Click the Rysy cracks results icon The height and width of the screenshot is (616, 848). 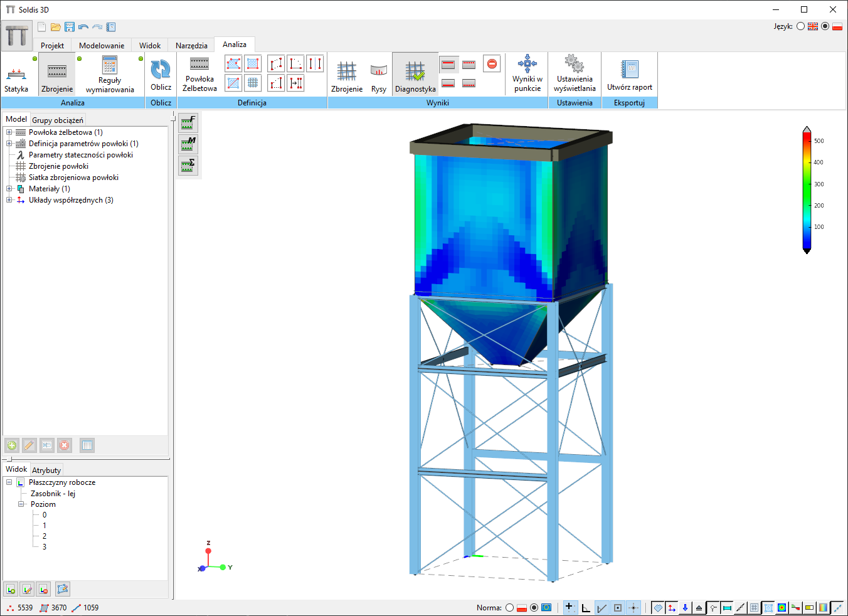(x=378, y=72)
